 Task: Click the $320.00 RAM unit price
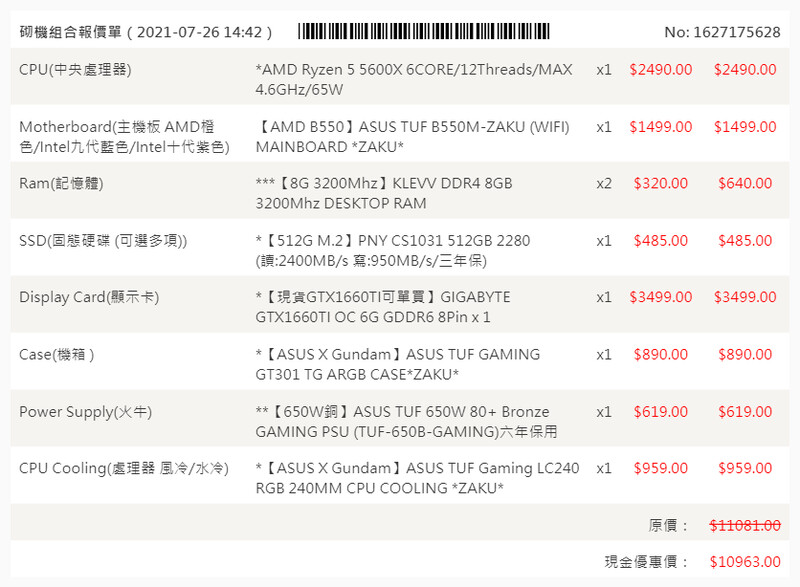660,184
